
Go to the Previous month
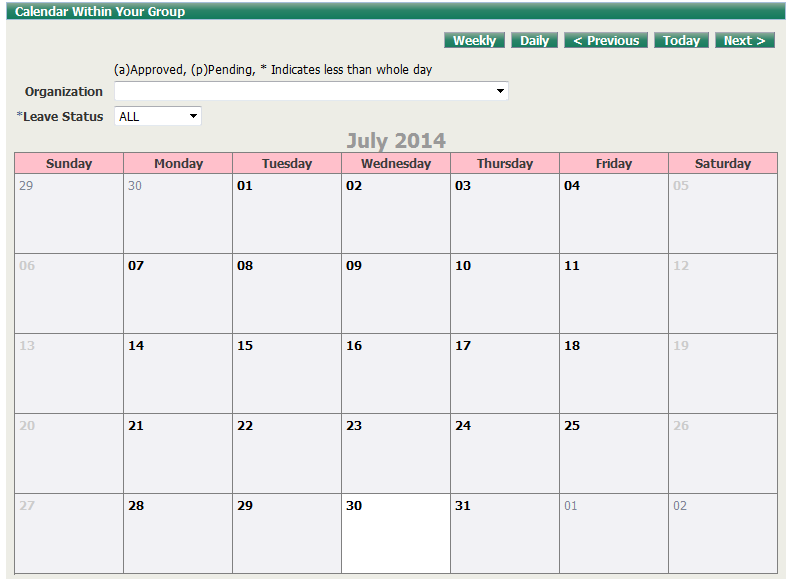click(x=606, y=41)
